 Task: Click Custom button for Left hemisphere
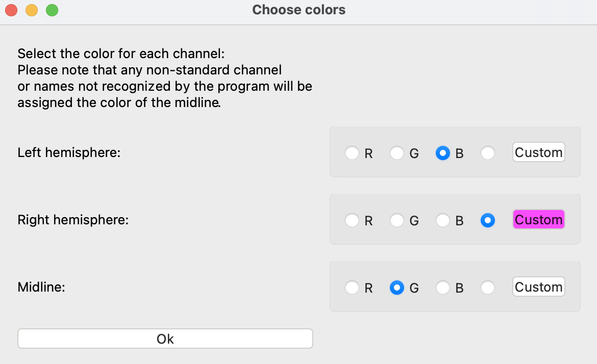pos(538,152)
